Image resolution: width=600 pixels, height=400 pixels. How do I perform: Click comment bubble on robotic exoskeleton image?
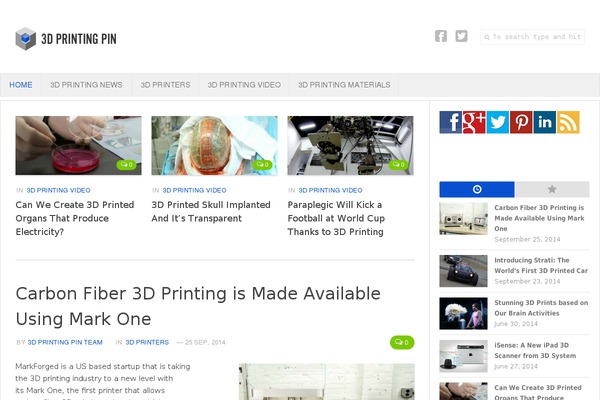pyautogui.click(x=398, y=165)
